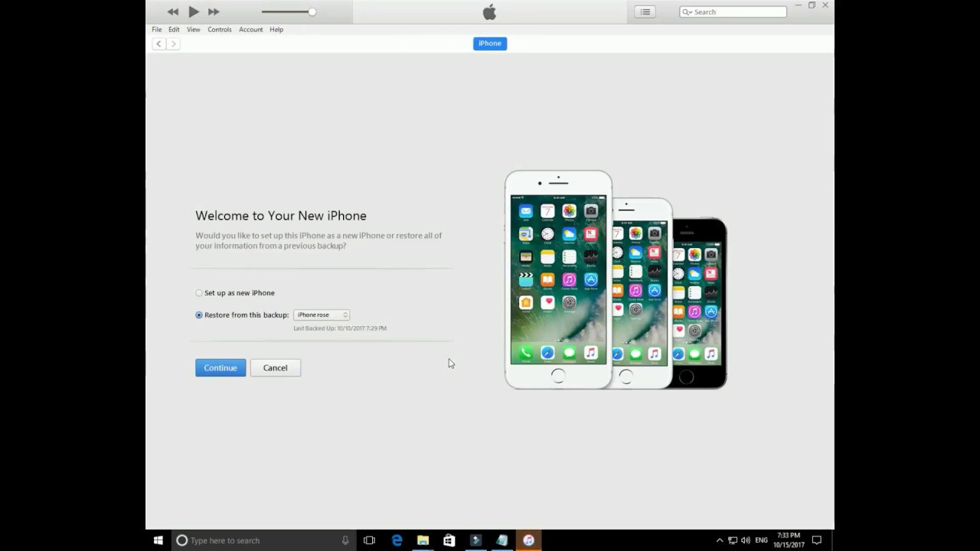Expand the iPhone rose backup dropdown
This screenshot has height=551, width=980.
click(322, 315)
